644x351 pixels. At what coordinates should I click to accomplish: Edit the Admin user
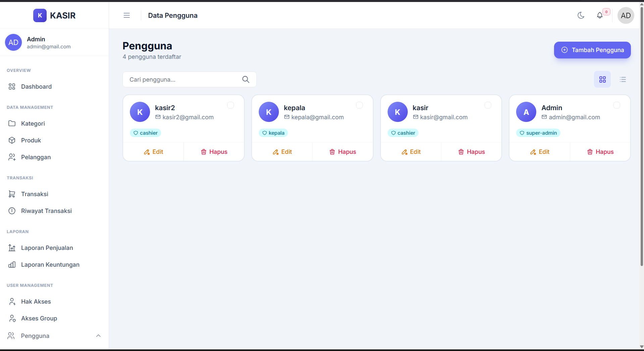pyautogui.click(x=540, y=152)
